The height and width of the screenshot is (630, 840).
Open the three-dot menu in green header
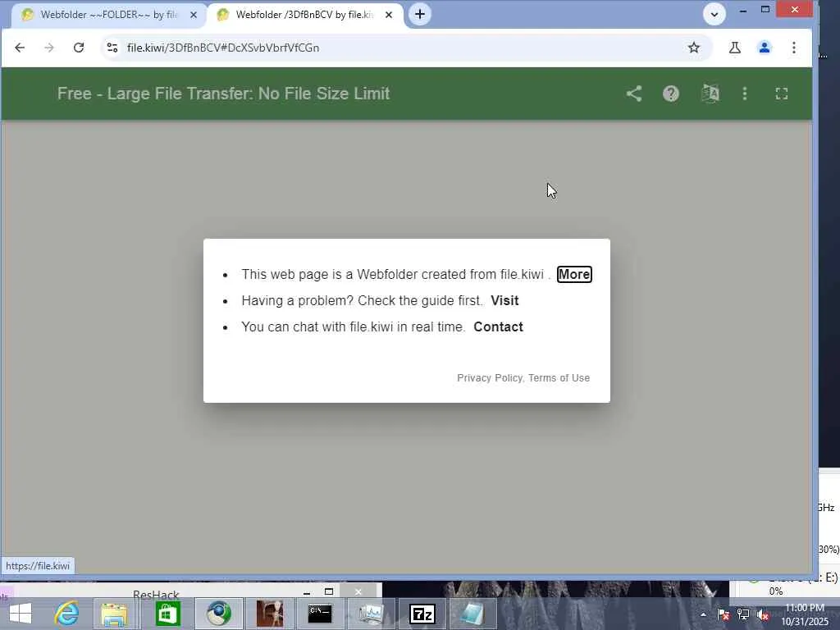[745, 94]
